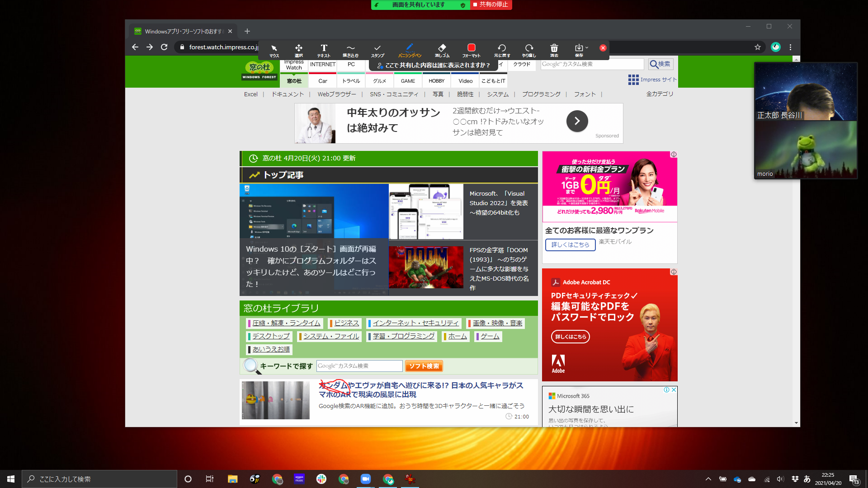Expand the Save (保存) dropdown arrow
Viewport: 868px width, 488px height.
pyautogui.click(x=587, y=47)
